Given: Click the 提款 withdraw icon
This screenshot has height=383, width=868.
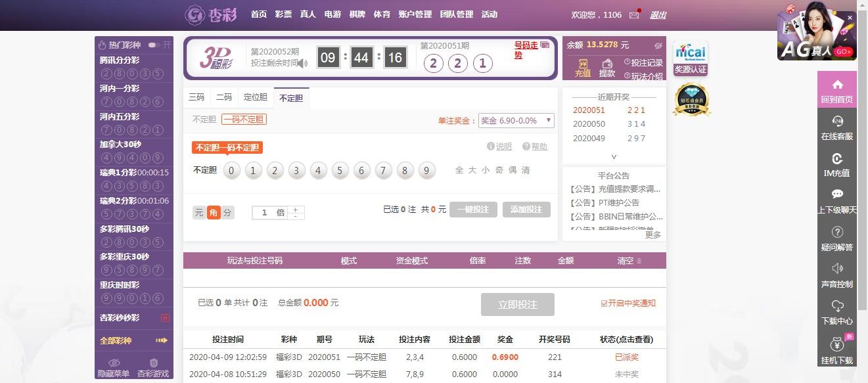Looking at the screenshot, I should click(x=607, y=64).
